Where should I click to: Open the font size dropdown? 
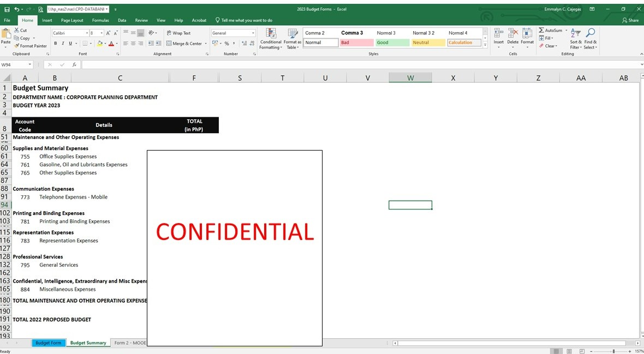(x=102, y=33)
